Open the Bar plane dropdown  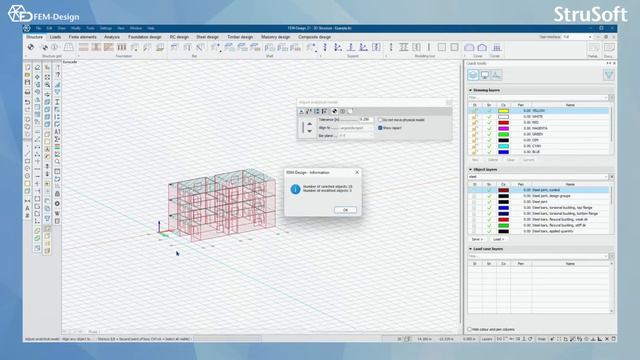[356, 136]
